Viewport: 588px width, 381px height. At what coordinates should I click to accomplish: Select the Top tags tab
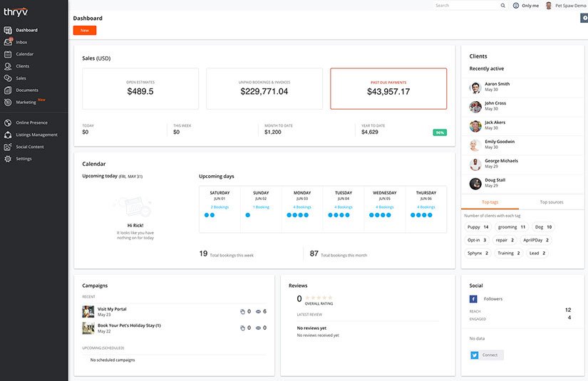[x=490, y=202]
